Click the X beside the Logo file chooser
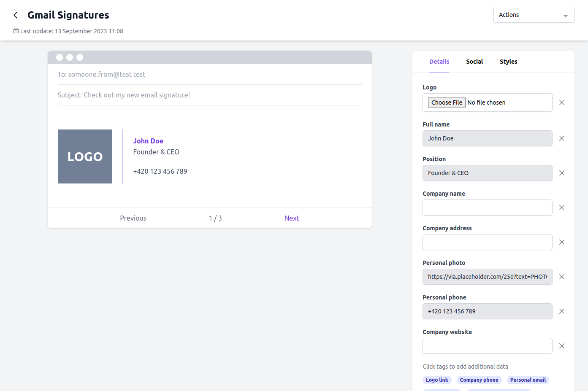Screen dimensions: 588x391 pyautogui.click(x=562, y=102)
